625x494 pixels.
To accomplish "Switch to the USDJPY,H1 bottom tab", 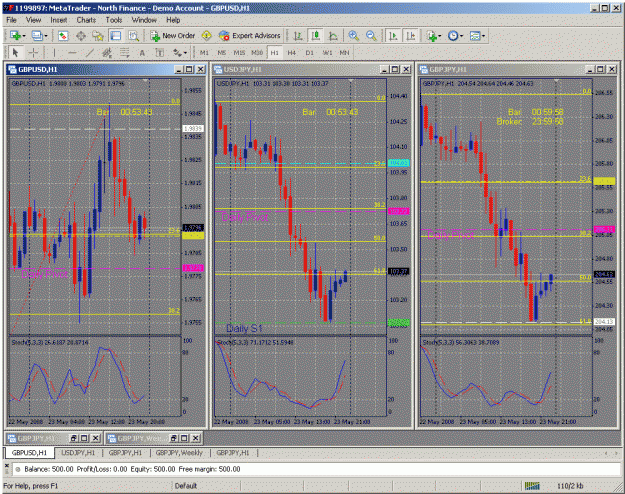I will click(x=78, y=453).
